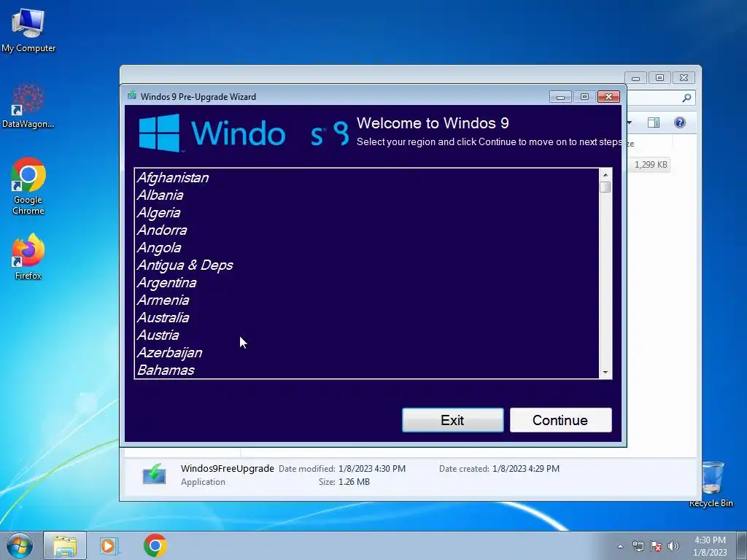Screen dimensions: 747x560
Task: Click the Exit button in the wizard
Action: 452,420
